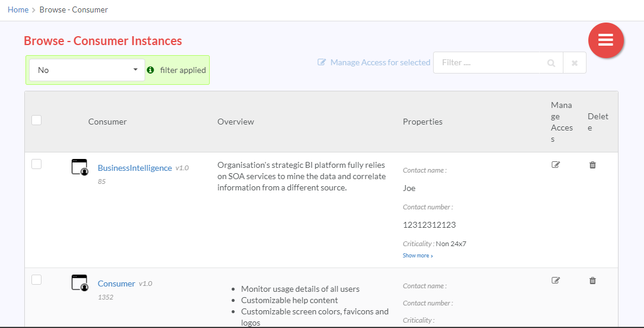Open the red hamburger menu button

point(606,40)
